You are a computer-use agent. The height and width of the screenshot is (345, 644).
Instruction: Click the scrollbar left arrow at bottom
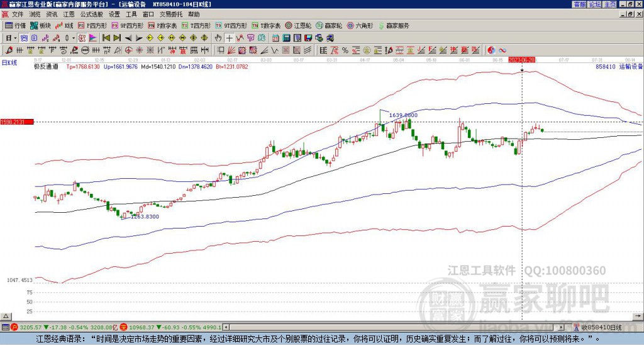[x=226, y=327]
